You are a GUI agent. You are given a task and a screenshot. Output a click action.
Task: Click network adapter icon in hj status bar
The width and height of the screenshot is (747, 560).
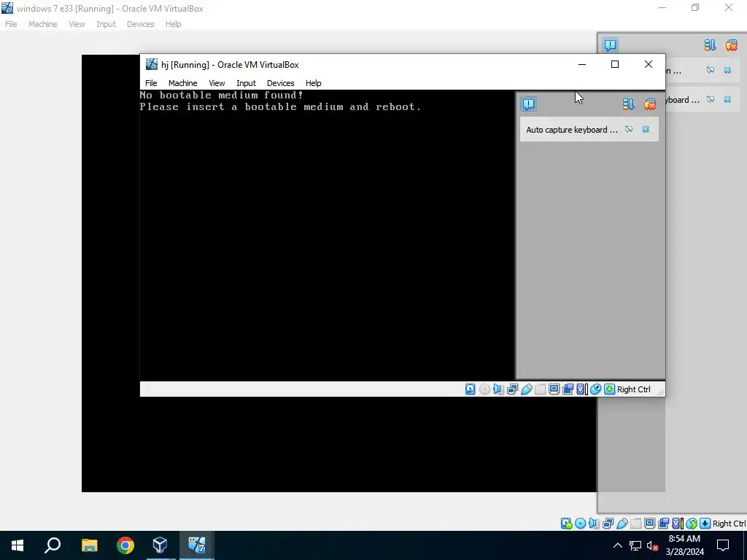(512, 389)
